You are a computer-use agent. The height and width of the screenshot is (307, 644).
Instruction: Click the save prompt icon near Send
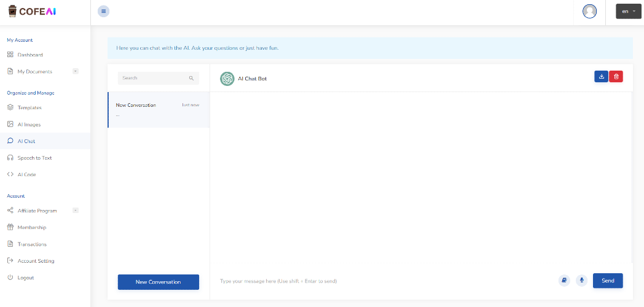point(564,281)
